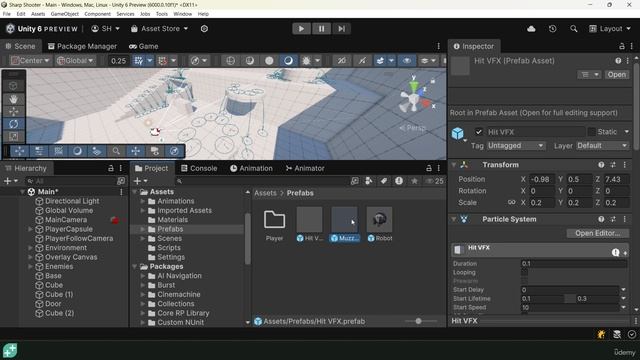Toggle the Looping checkbox
Screen dimensions: 640x360
(x=524, y=272)
